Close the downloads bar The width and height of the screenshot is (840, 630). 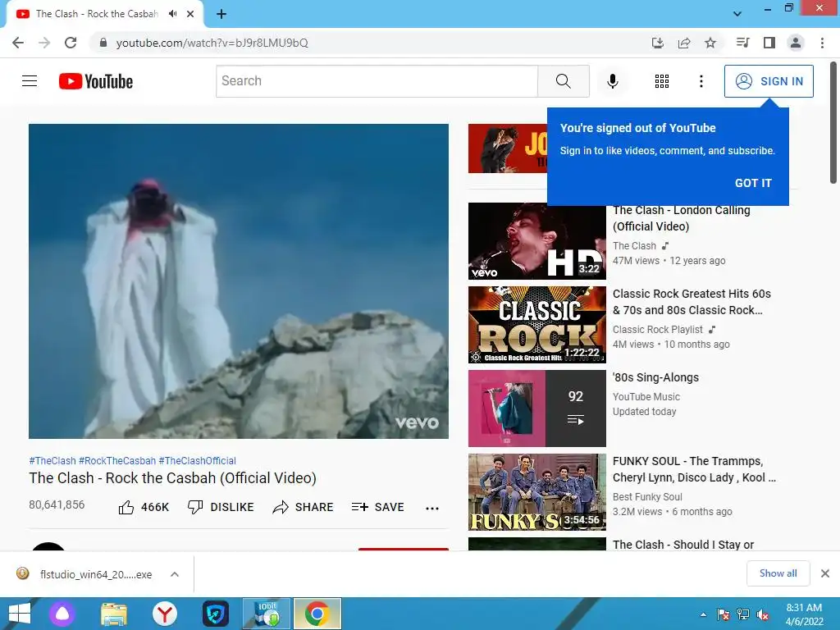point(825,573)
